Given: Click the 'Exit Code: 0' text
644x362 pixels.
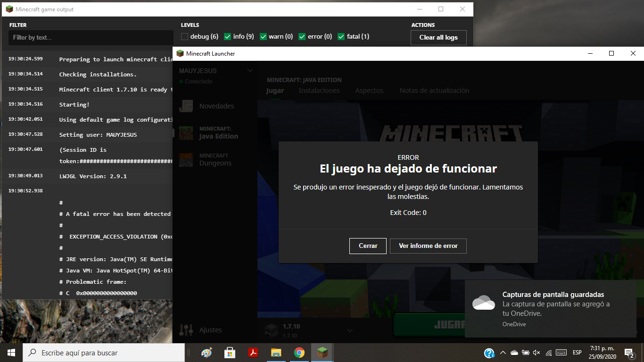Looking at the screenshot, I should tap(408, 213).
